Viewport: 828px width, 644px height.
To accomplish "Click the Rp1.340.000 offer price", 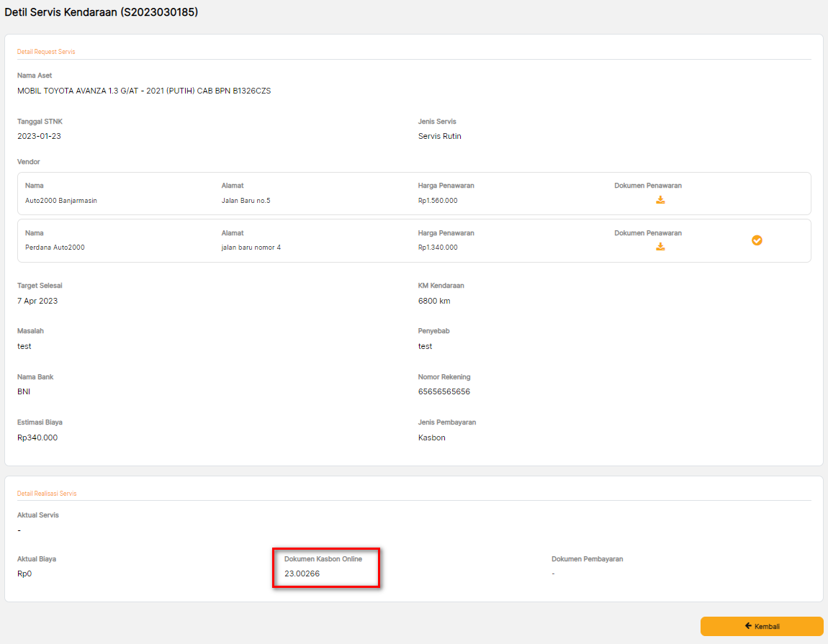I will click(437, 248).
